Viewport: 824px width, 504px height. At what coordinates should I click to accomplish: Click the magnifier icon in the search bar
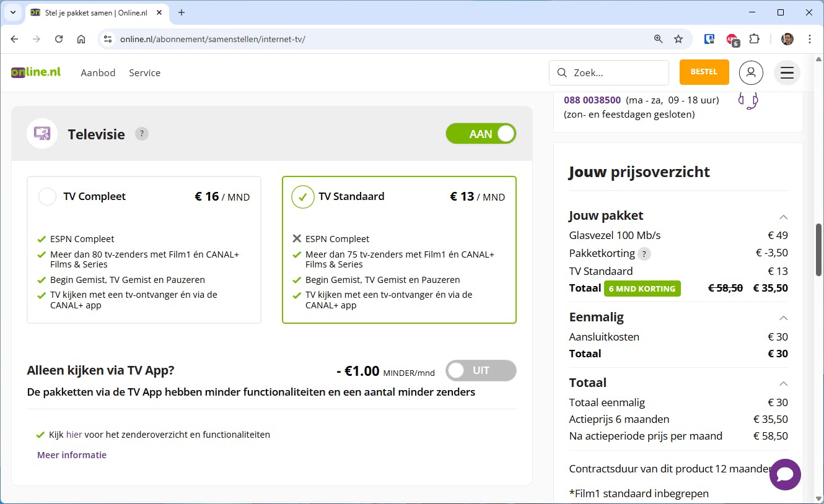561,72
